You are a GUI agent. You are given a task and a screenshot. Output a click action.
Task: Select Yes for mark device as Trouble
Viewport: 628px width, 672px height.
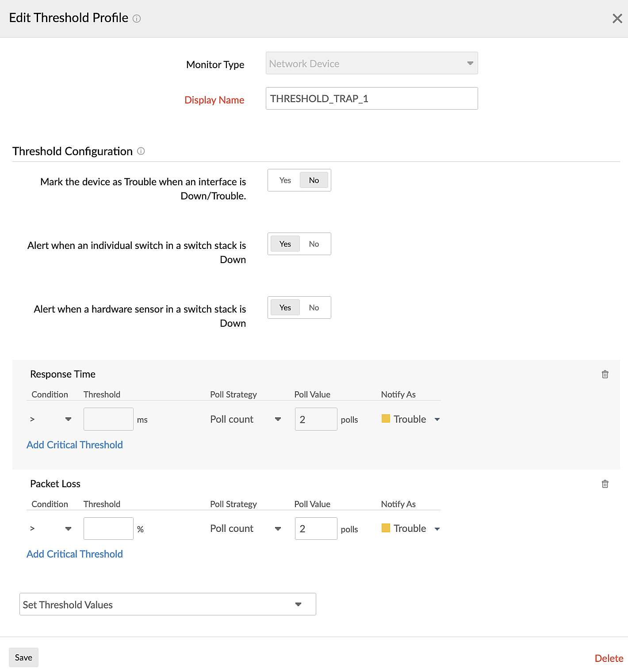click(x=285, y=180)
